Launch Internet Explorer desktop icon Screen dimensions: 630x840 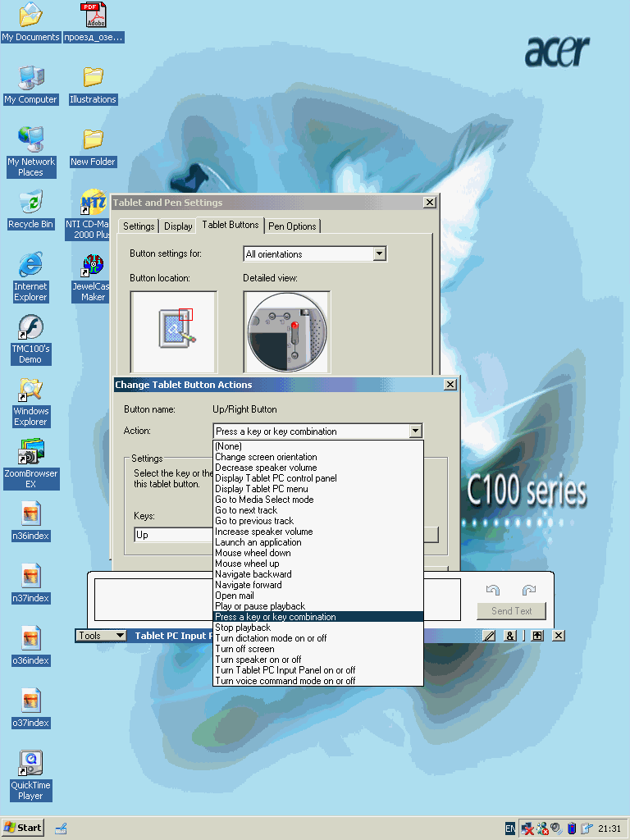30,265
